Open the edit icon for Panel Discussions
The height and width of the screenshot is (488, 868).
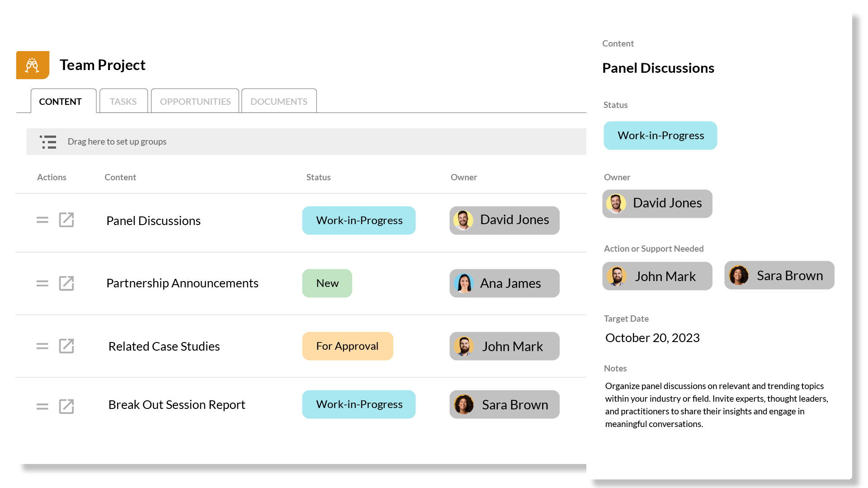(x=66, y=220)
